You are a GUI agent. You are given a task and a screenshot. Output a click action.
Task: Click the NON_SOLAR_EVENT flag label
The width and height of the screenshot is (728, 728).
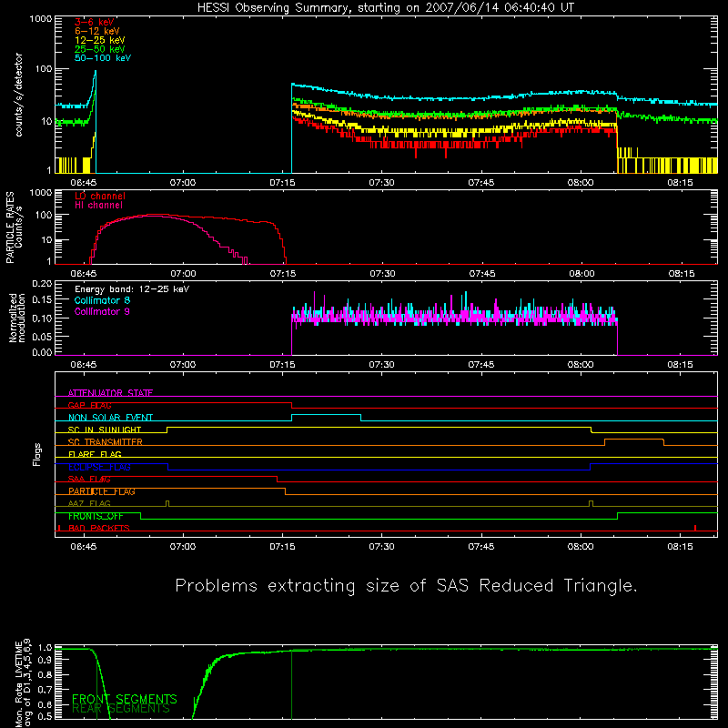(110, 418)
